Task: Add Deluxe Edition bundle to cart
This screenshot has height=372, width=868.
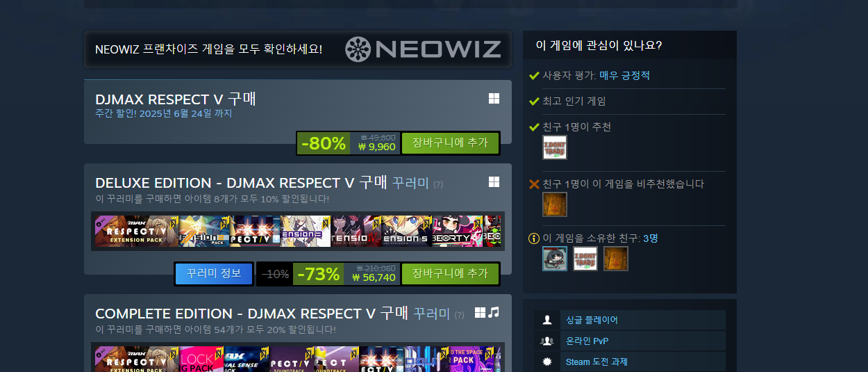Action: click(x=450, y=273)
